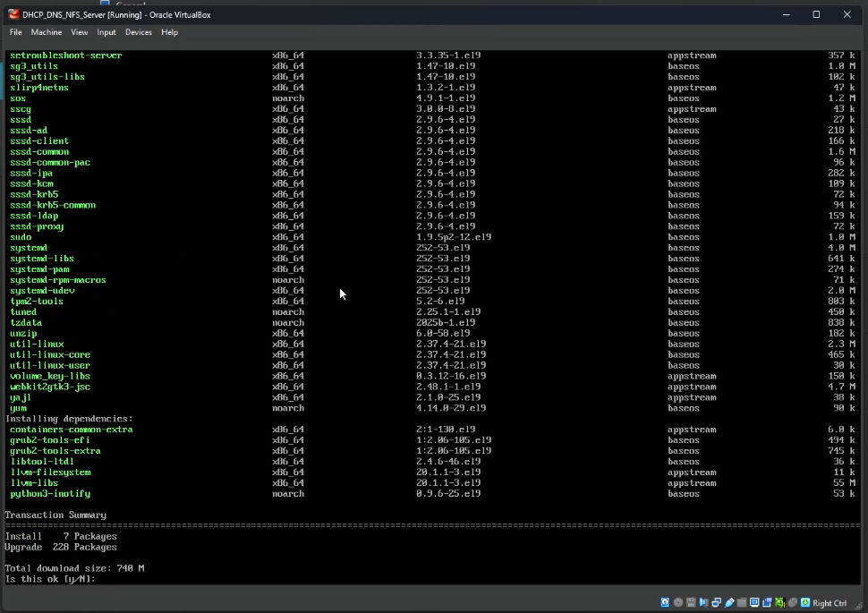Select the sssd-proxy package name
The height and width of the screenshot is (613, 868).
tap(37, 226)
